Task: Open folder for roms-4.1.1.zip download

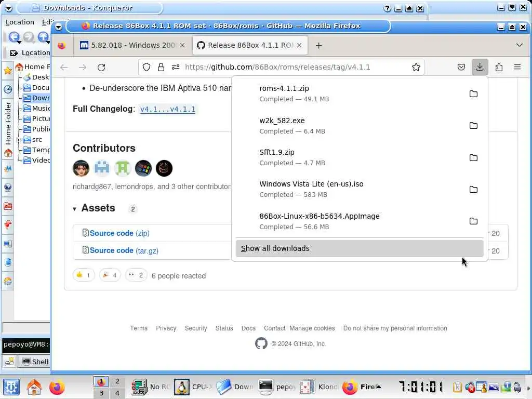Action: click(473, 94)
